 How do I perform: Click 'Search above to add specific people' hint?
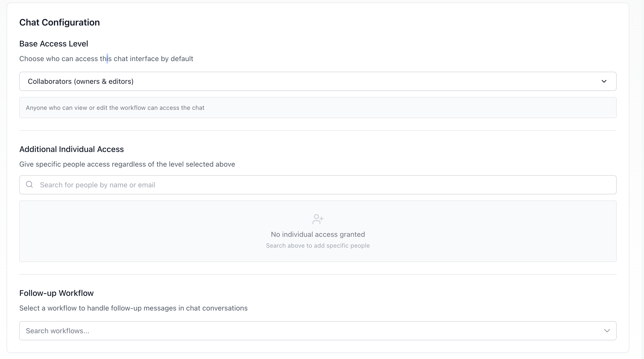tap(318, 246)
